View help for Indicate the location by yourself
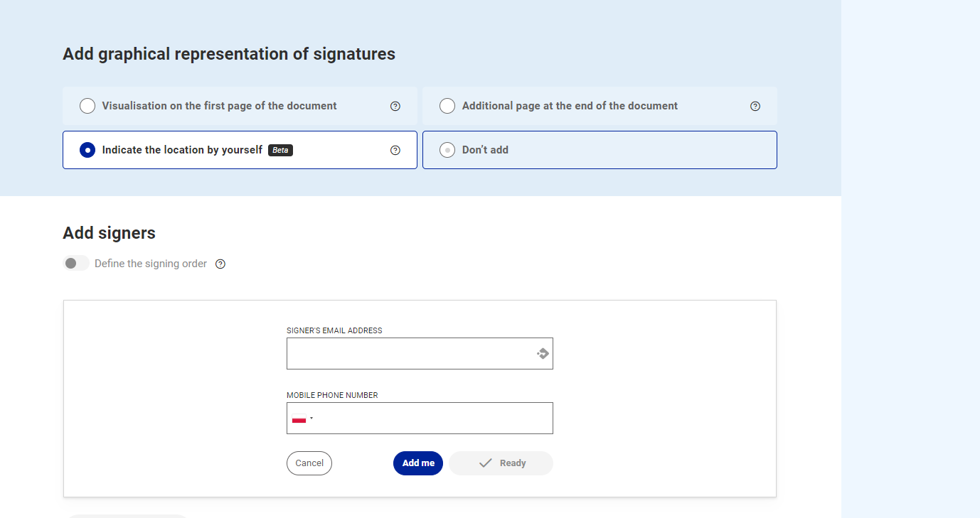 point(395,150)
